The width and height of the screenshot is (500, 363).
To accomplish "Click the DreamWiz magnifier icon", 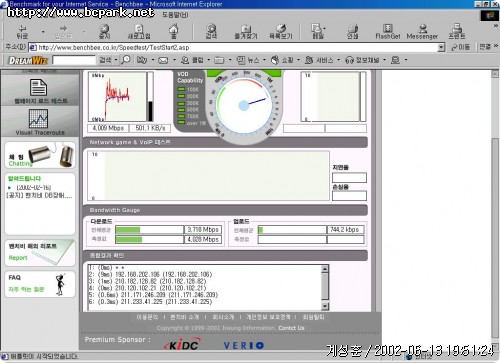I will click(126, 60).
